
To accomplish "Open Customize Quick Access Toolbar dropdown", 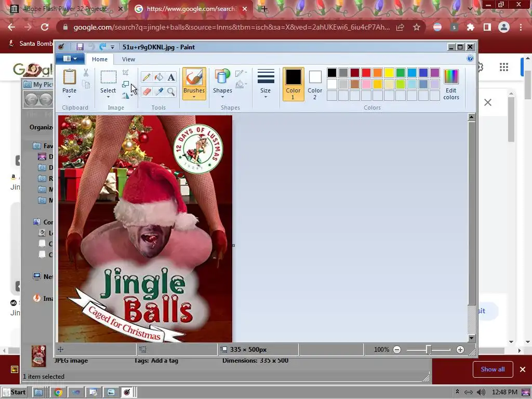I will point(112,47).
